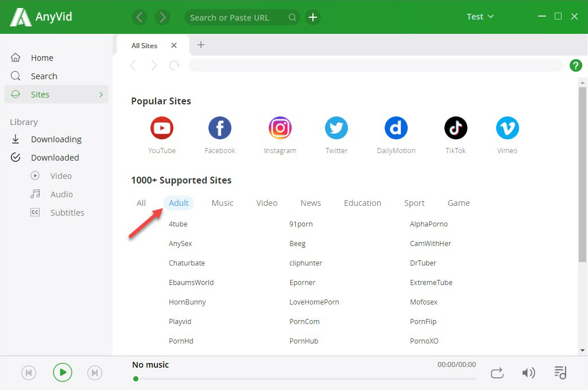The width and height of the screenshot is (588, 390).
Task: Click the scrollbar up arrow
Action: [x=582, y=83]
